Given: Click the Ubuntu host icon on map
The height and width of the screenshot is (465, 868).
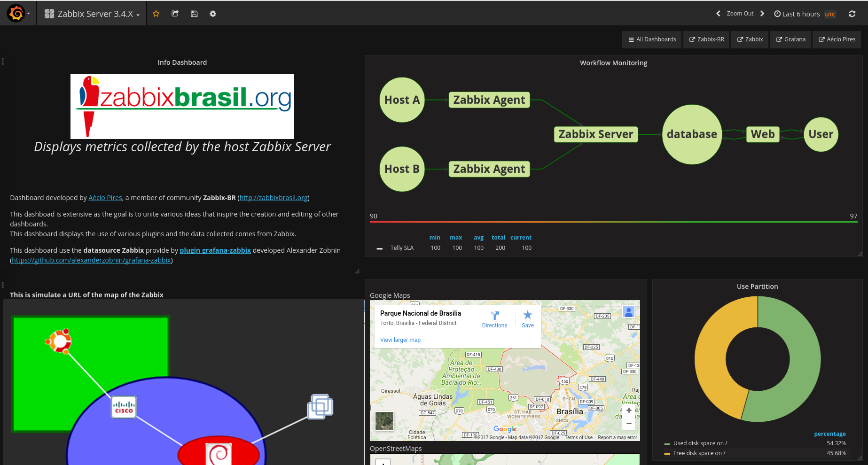Looking at the screenshot, I should point(58,341).
